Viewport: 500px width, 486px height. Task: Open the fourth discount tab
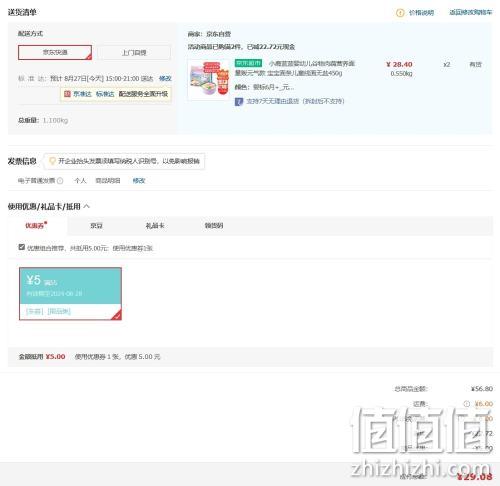point(214,226)
